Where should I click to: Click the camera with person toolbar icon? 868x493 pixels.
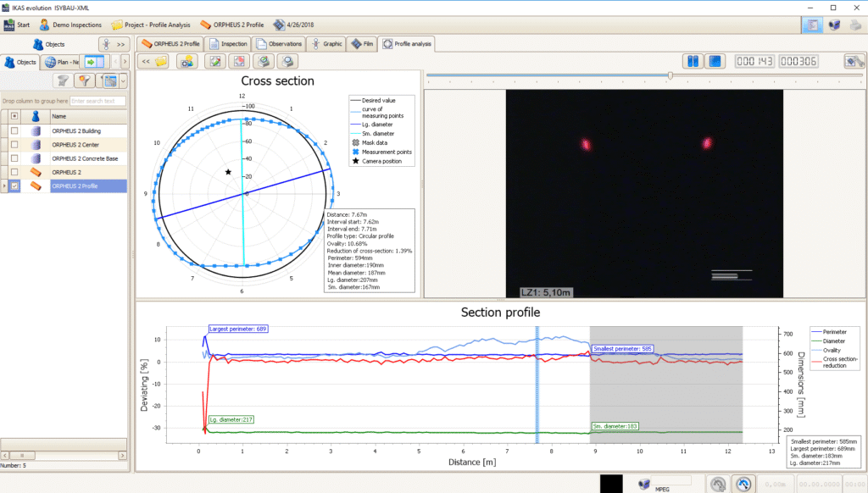[x=187, y=62]
